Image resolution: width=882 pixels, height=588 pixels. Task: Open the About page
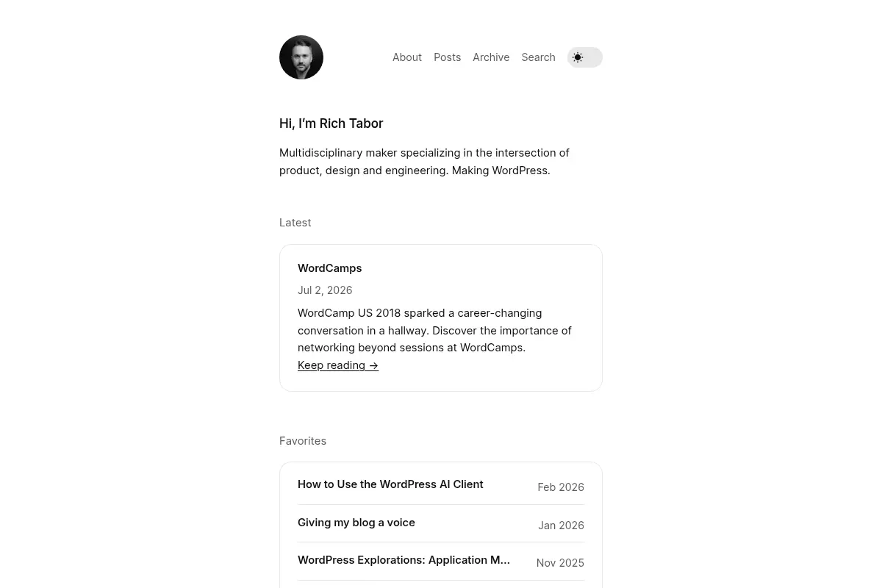point(407,57)
